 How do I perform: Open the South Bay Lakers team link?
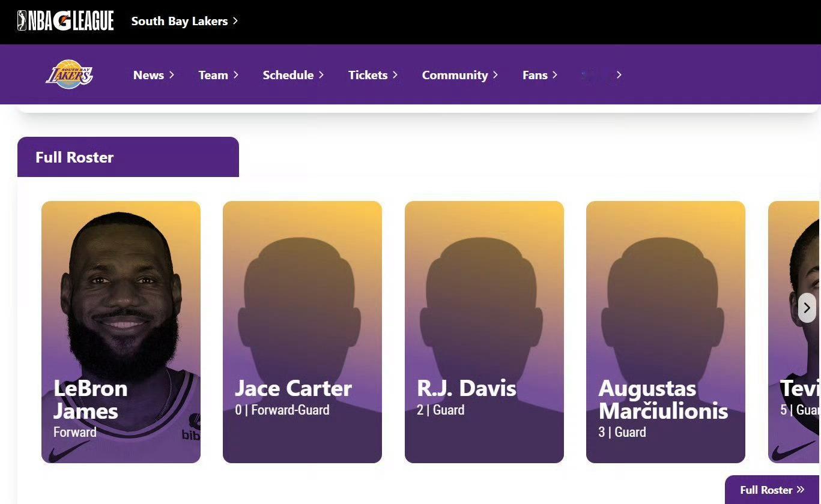pyautogui.click(x=184, y=21)
